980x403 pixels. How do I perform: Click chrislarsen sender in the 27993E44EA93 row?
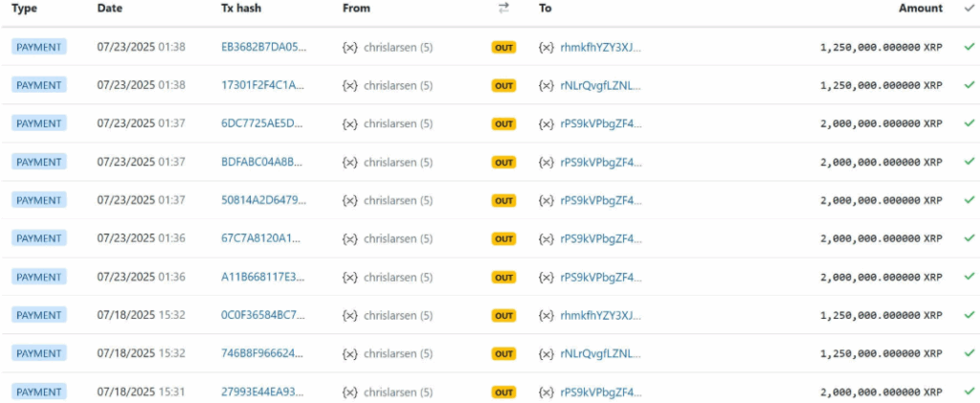click(x=397, y=392)
